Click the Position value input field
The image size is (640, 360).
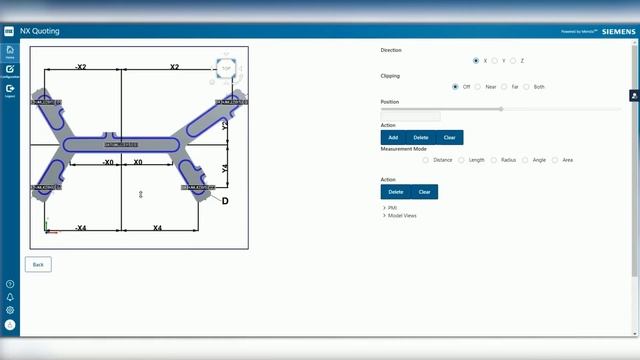tap(411, 117)
